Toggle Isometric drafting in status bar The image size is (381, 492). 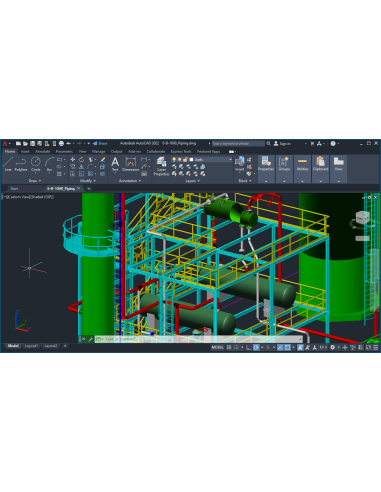[x=268, y=347]
